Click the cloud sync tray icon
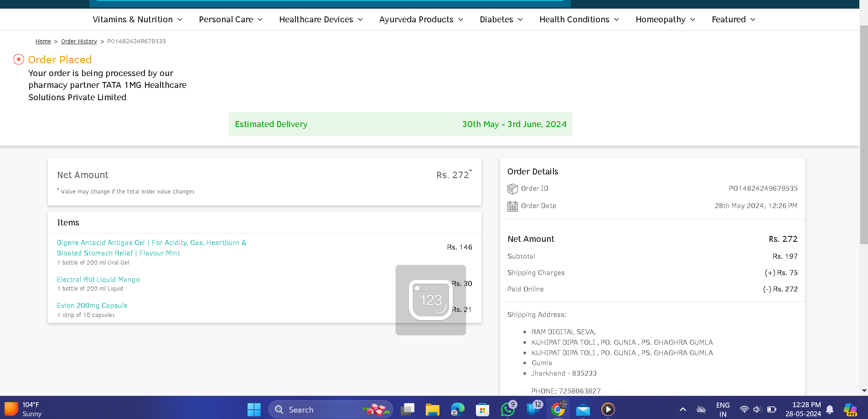The height and width of the screenshot is (419, 868). tap(701, 409)
